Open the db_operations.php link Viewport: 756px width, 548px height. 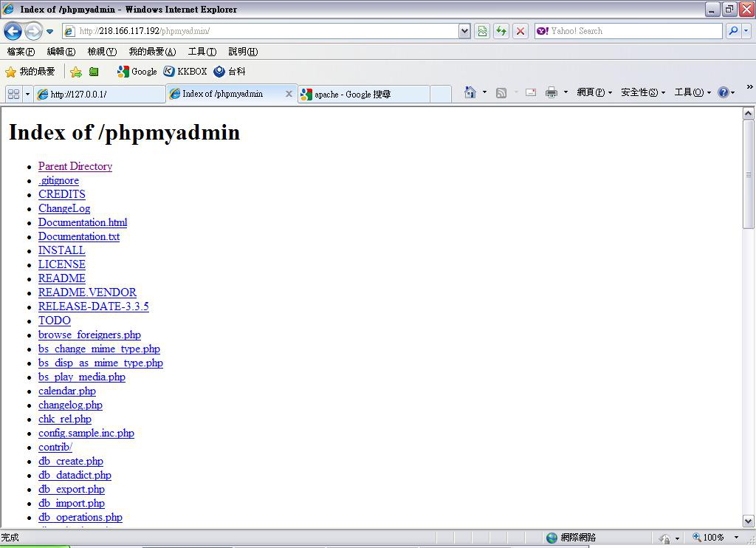tap(80, 517)
